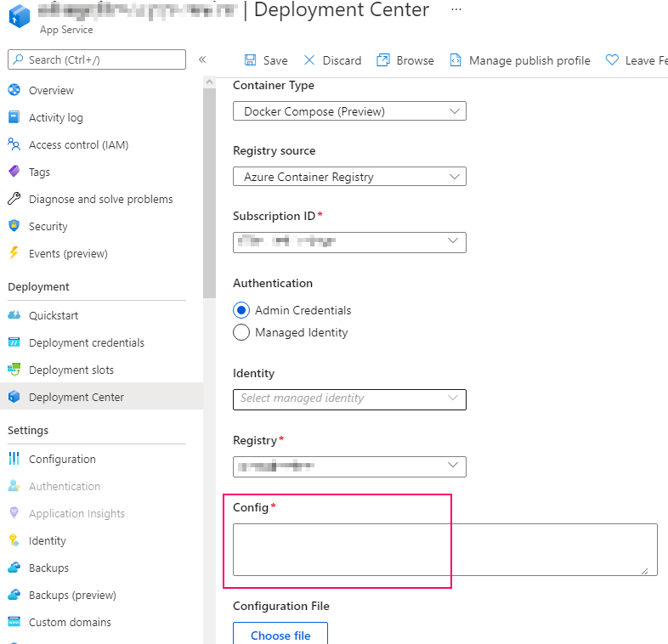The image size is (668, 644).
Task: Click the Leave Feedback heart icon
Action: click(x=612, y=60)
